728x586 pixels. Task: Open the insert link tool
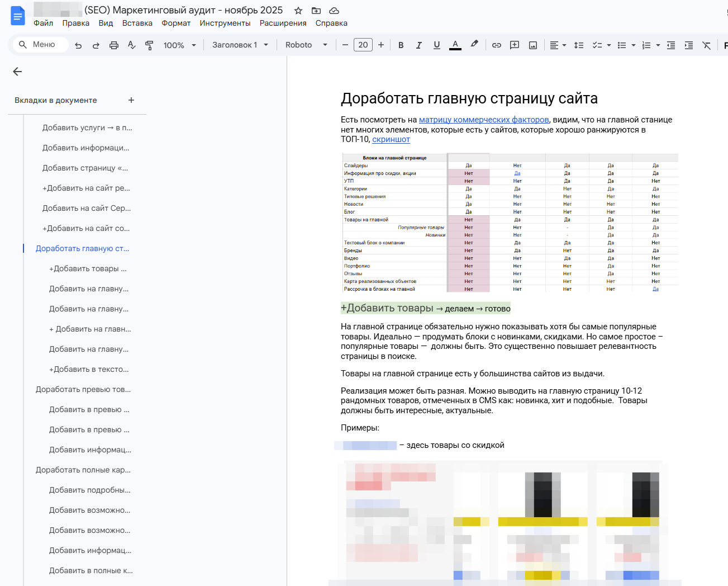(x=496, y=45)
